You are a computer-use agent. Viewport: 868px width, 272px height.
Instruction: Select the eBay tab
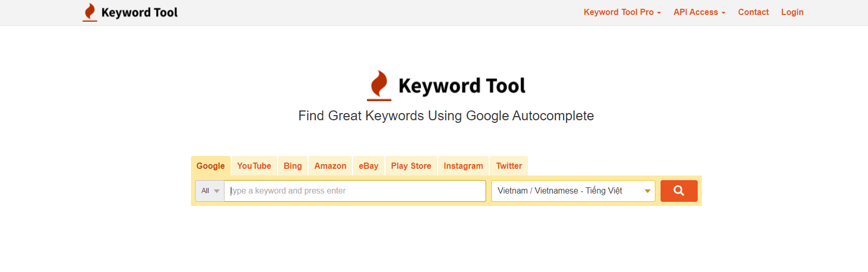point(368,166)
